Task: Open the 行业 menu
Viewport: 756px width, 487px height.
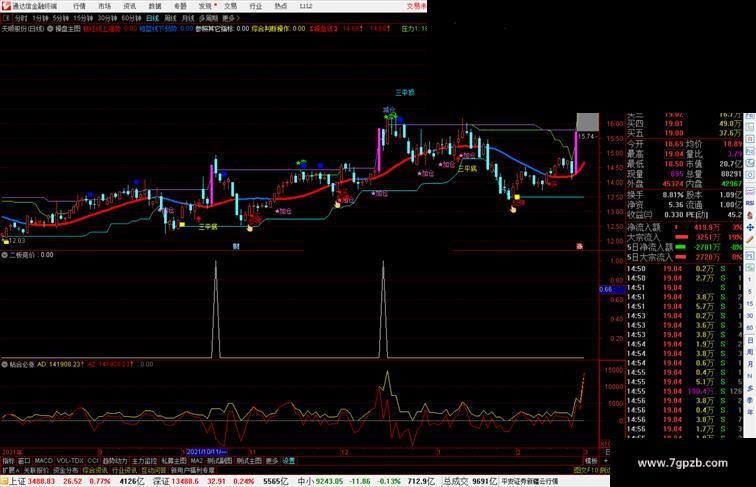Action: [x=256, y=6]
